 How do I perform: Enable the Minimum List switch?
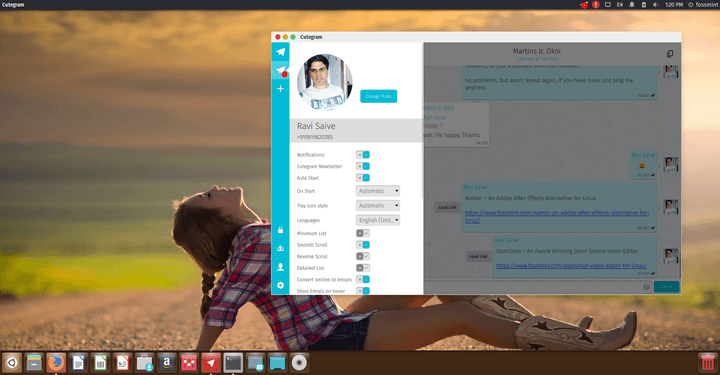(x=363, y=233)
